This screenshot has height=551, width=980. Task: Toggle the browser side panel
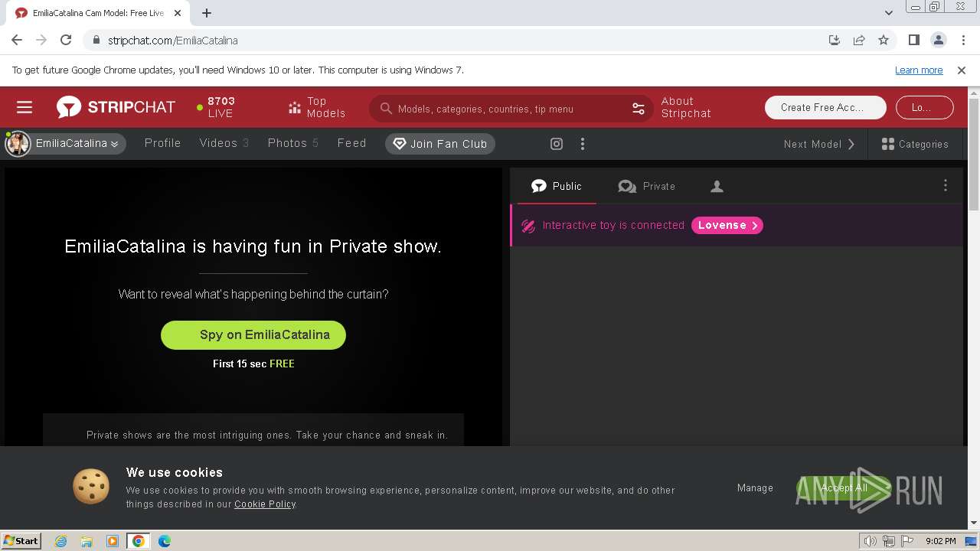coord(913,40)
